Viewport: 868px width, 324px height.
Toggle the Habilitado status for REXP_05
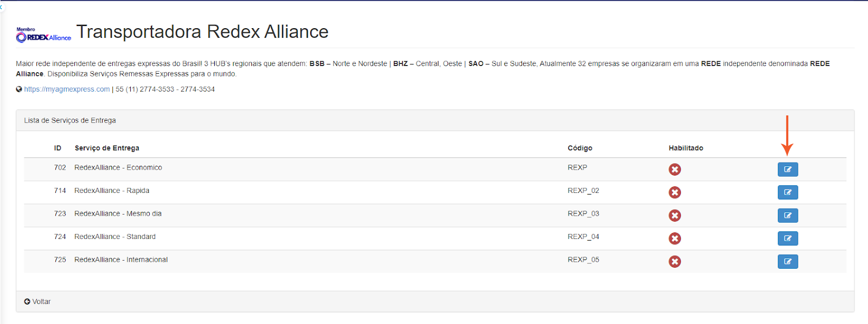click(674, 262)
